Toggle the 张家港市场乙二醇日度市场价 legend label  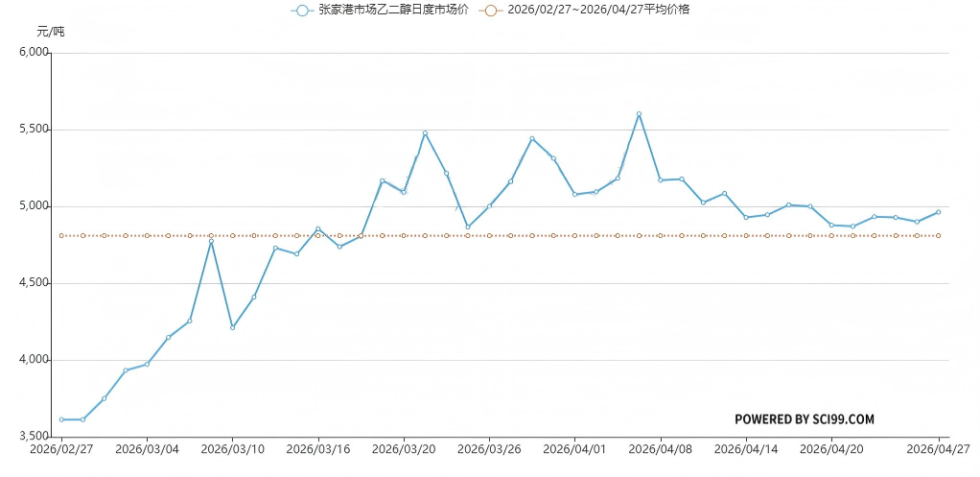tap(392, 11)
